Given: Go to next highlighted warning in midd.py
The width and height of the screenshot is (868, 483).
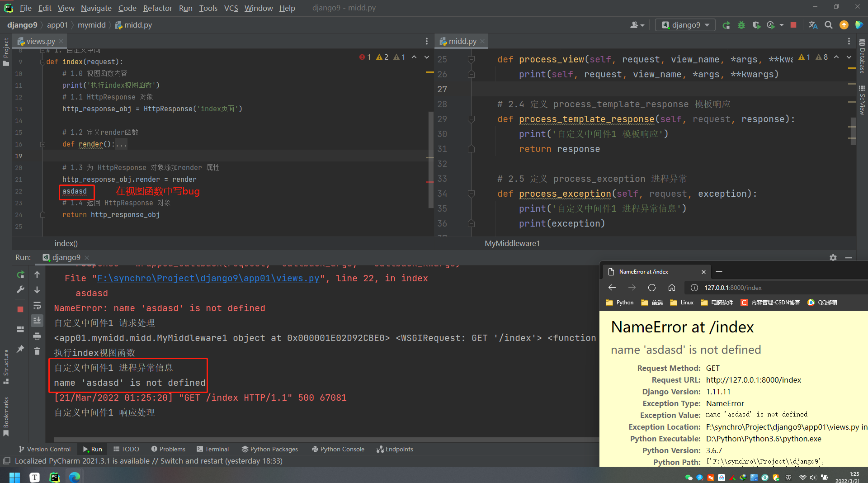Looking at the screenshot, I should [x=849, y=57].
